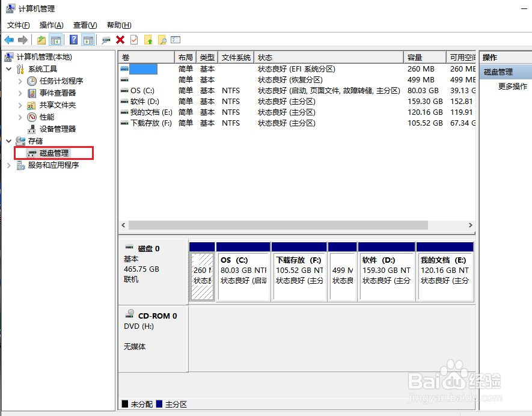The width and height of the screenshot is (532, 416).
Task: Open the 查看(V) menu
Action: coord(85,25)
